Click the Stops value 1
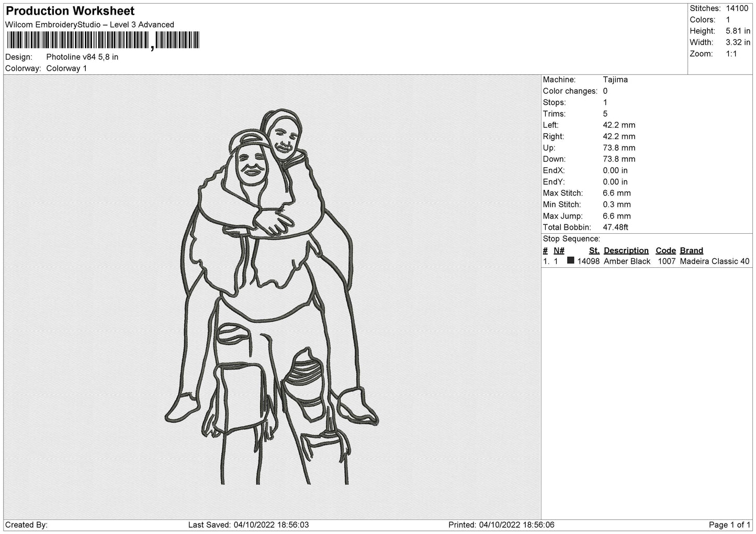756x534 pixels. click(x=605, y=103)
